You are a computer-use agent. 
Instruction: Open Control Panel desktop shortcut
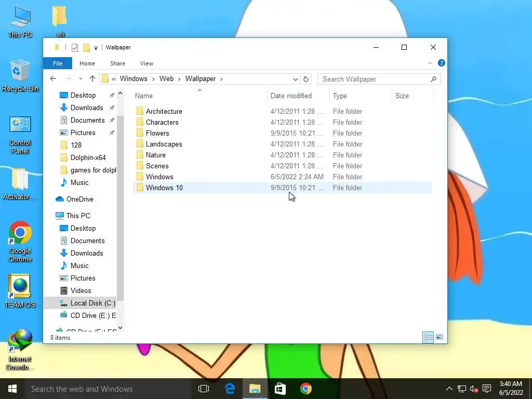pyautogui.click(x=20, y=135)
